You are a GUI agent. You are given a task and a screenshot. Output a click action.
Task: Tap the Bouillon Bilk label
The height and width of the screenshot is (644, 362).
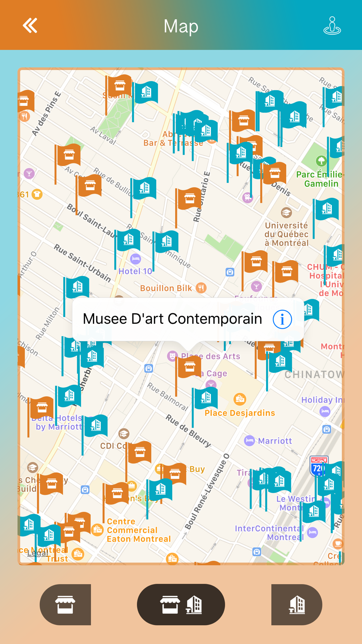click(x=166, y=288)
